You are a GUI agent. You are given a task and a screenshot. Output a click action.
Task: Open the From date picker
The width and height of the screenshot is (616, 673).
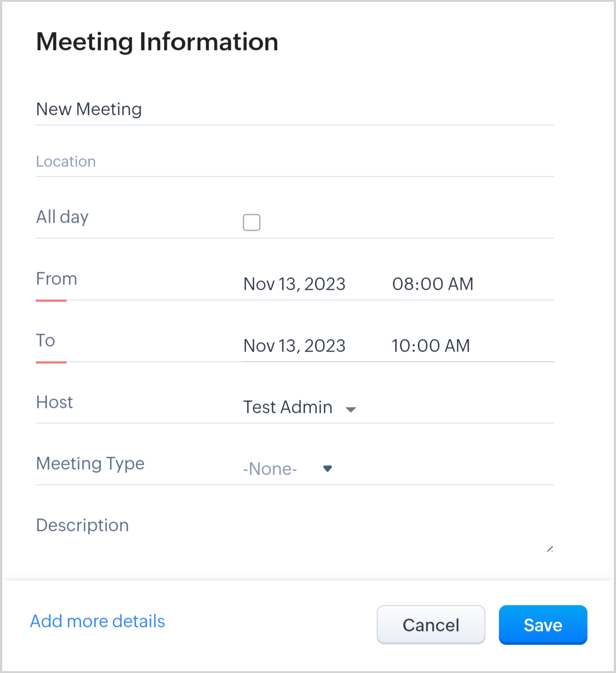tap(294, 284)
